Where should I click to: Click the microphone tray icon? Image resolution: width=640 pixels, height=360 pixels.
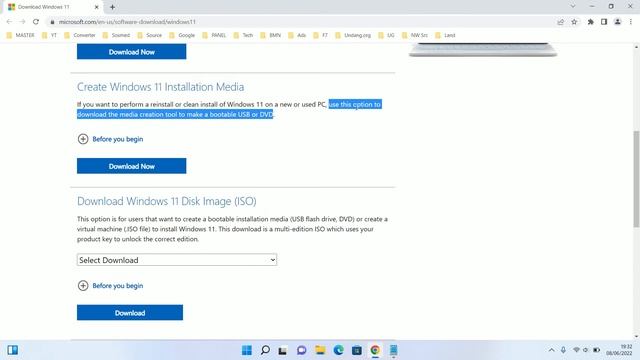(x=563, y=350)
